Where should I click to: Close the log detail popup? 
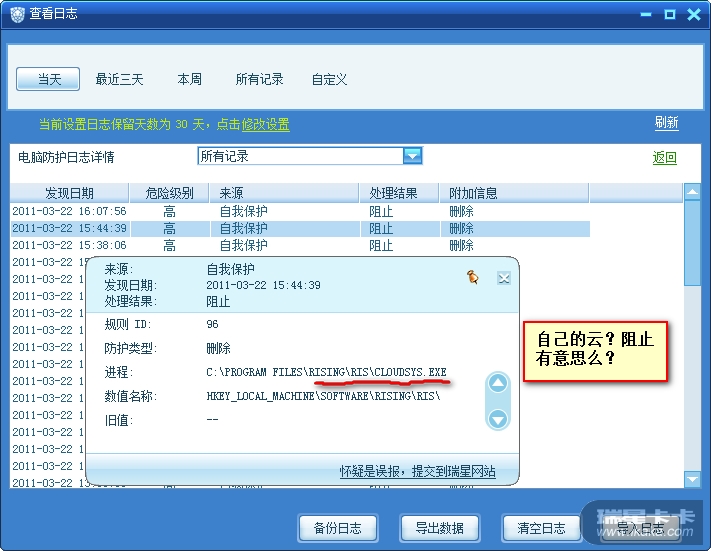click(x=503, y=278)
